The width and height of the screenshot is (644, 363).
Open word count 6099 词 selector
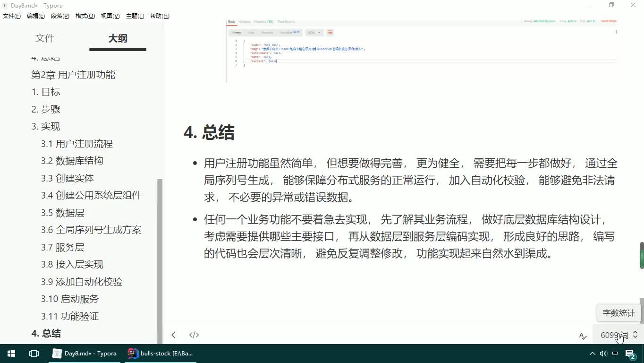point(619,335)
